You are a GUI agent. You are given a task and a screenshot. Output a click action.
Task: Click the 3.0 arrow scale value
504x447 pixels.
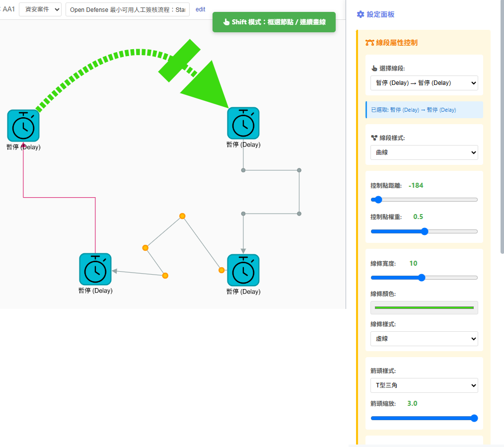pos(412,403)
